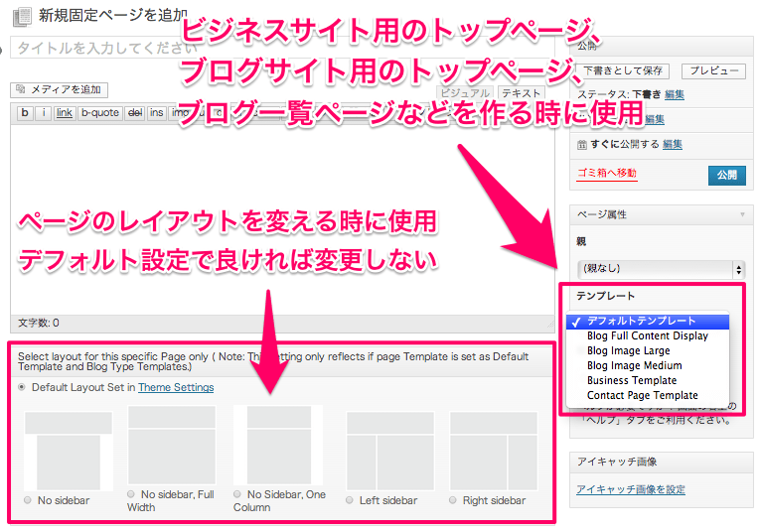
Task: Click the テンプレート heading label
Action: point(605,296)
